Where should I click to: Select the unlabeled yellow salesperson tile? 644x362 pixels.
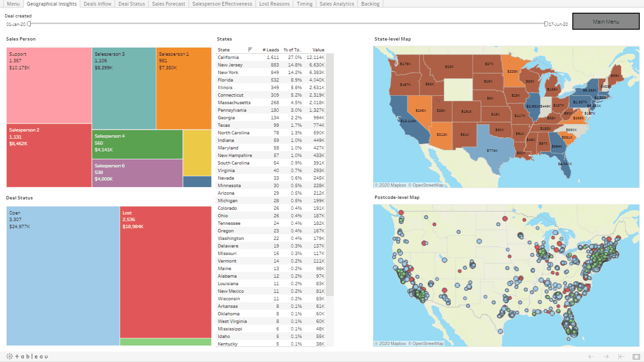click(197, 153)
